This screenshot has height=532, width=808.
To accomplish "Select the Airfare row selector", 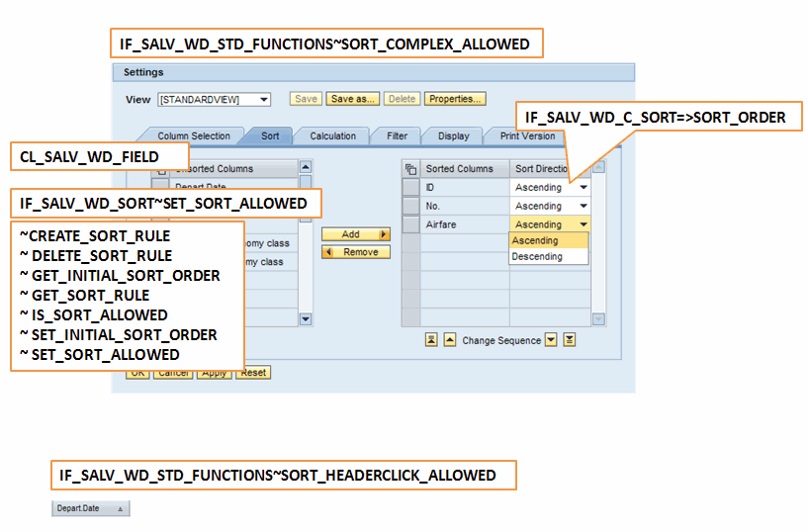I will 411,224.
